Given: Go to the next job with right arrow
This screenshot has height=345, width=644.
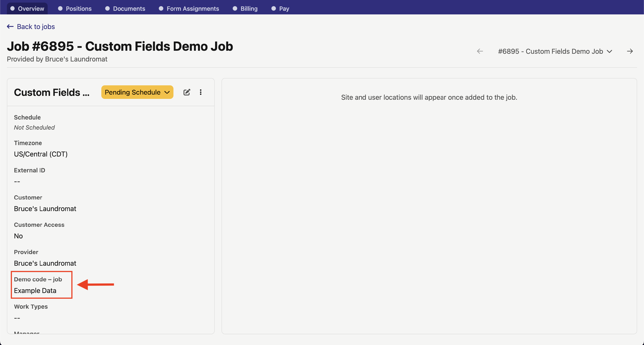Looking at the screenshot, I should click(630, 51).
